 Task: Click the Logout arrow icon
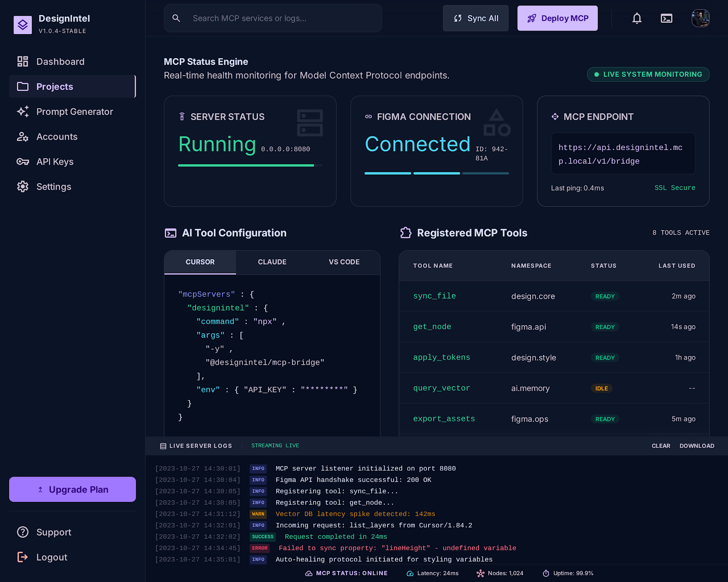click(x=23, y=557)
